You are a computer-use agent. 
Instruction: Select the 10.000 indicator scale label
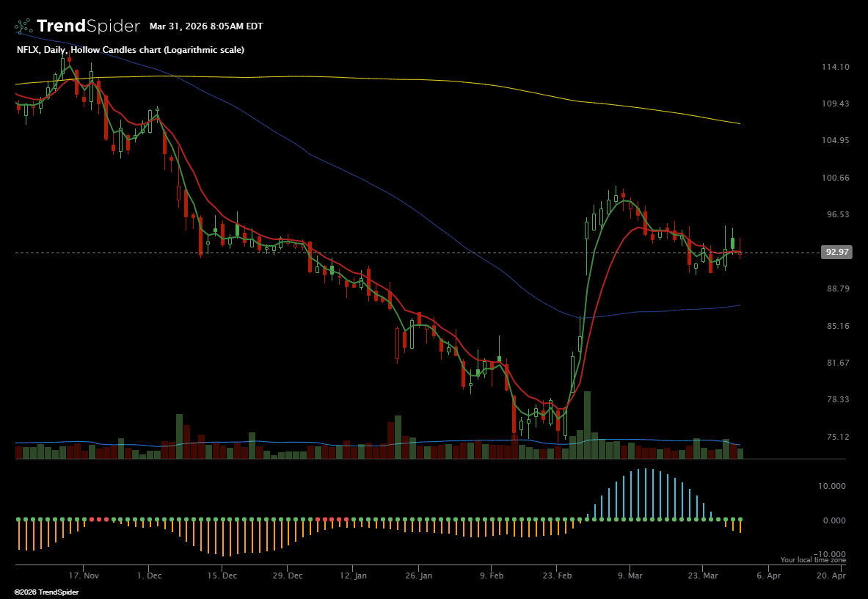[833, 486]
